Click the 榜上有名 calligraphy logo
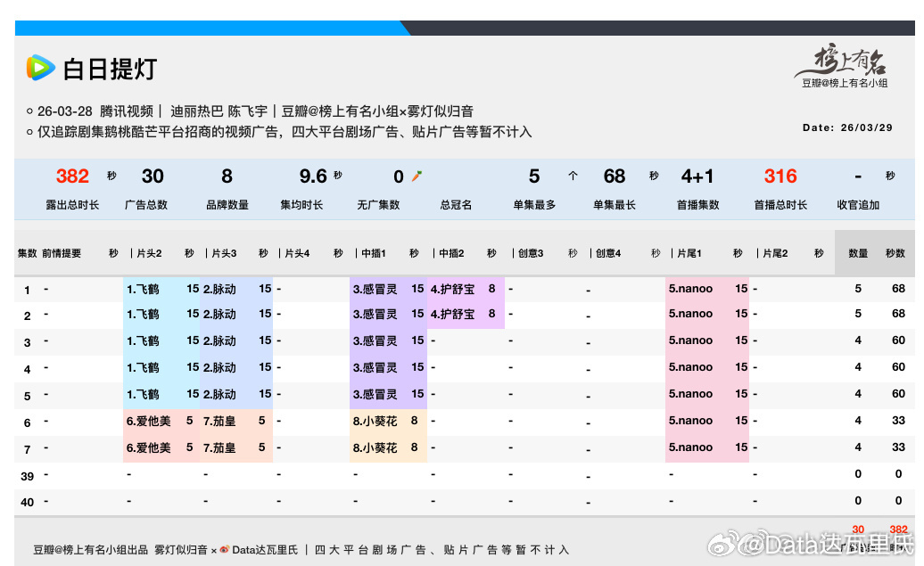This screenshot has width=924, height=566. (843, 60)
